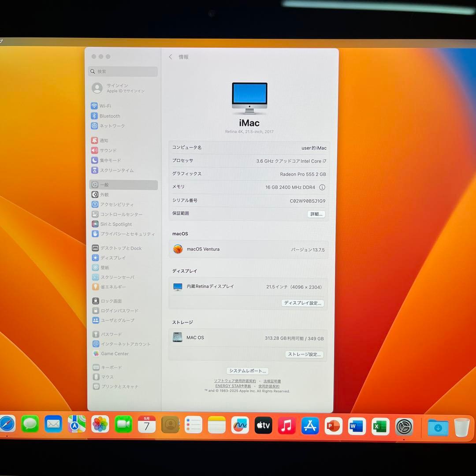Switch to 外観 (Appearance) settings
The width and height of the screenshot is (476, 476).
click(105, 194)
